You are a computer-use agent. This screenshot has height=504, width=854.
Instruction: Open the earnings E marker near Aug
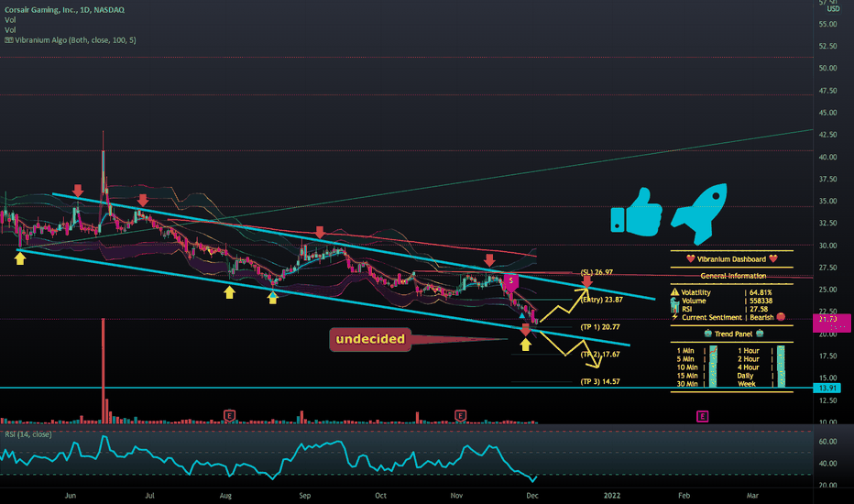pyautogui.click(x=229, y=416)
